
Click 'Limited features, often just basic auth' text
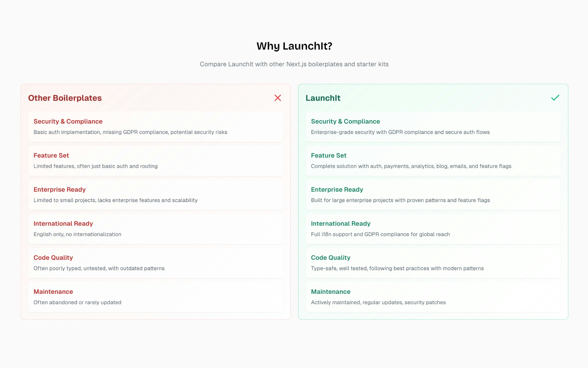pos(96,166)
